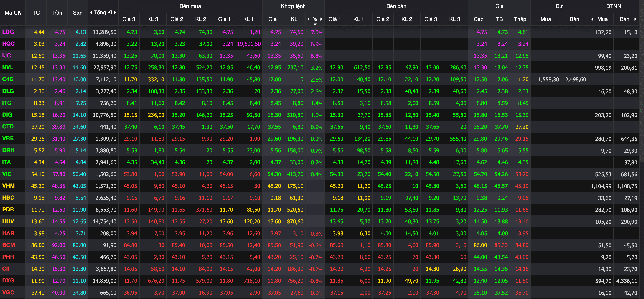Click Tổng KL column header
644x299 pixels.
tap(103, 13)
